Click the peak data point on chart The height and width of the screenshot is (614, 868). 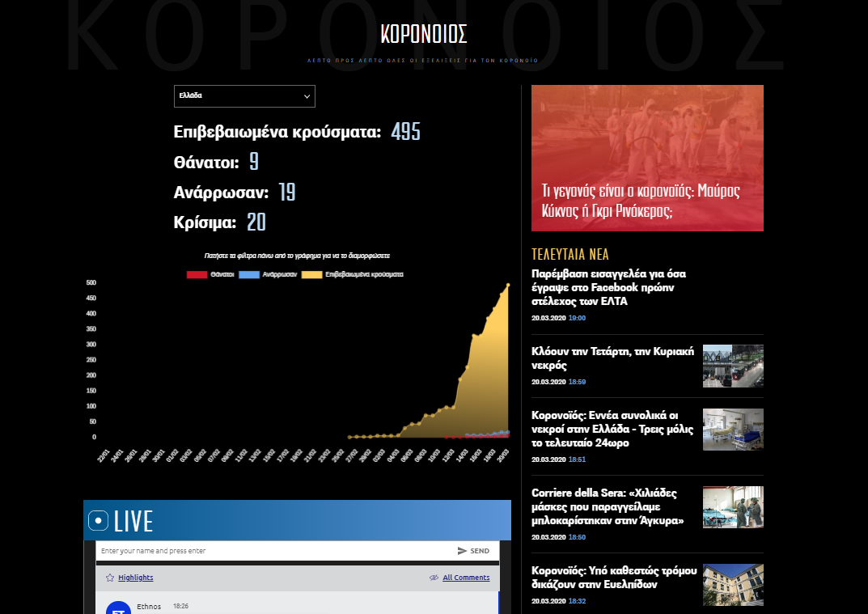click(508, 285)
